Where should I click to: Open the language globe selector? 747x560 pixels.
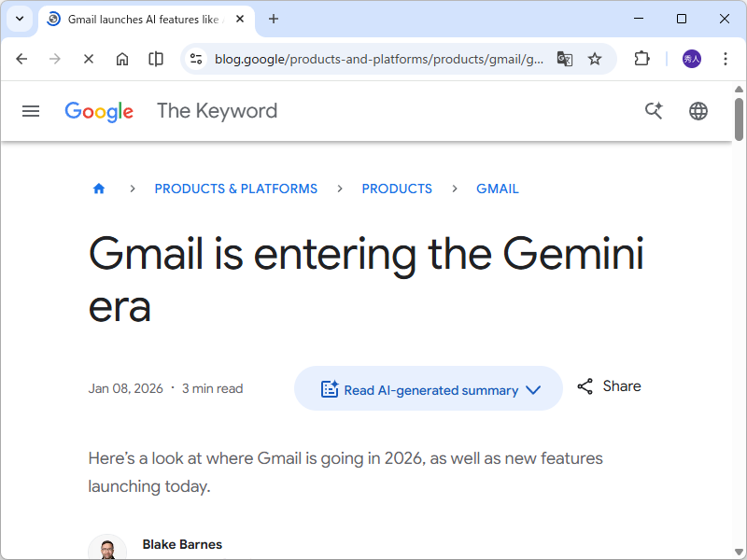coord(698,111)
